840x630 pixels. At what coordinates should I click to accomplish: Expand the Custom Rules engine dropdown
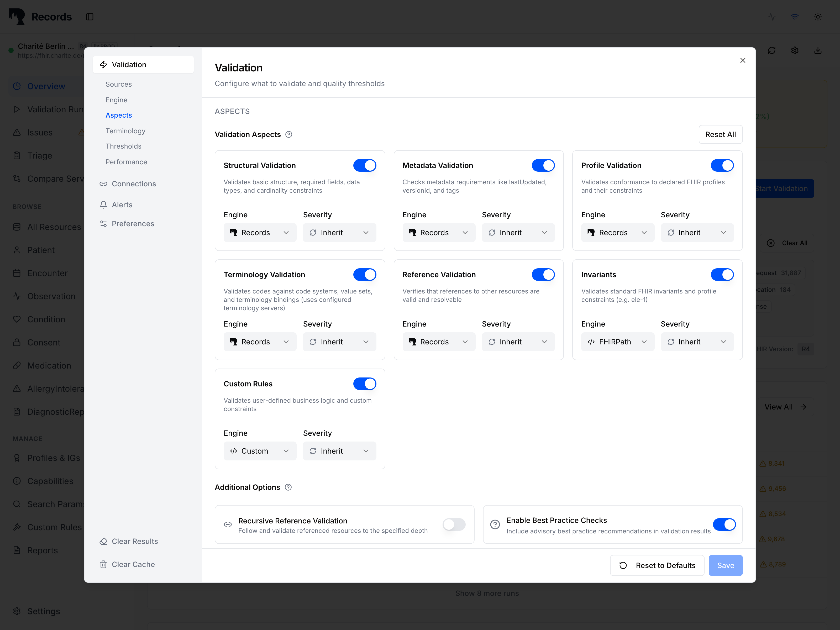tap(260, 451)
